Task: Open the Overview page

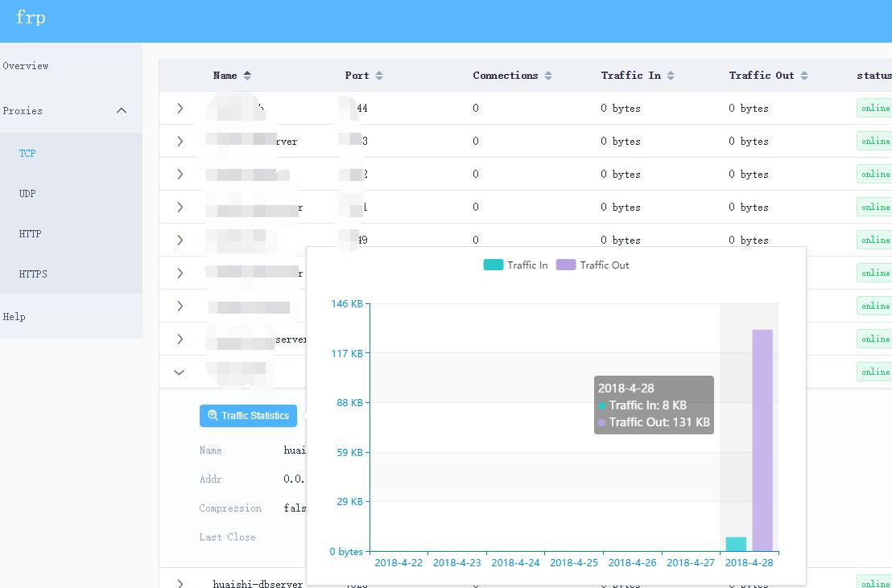Action: coord(26,65)
